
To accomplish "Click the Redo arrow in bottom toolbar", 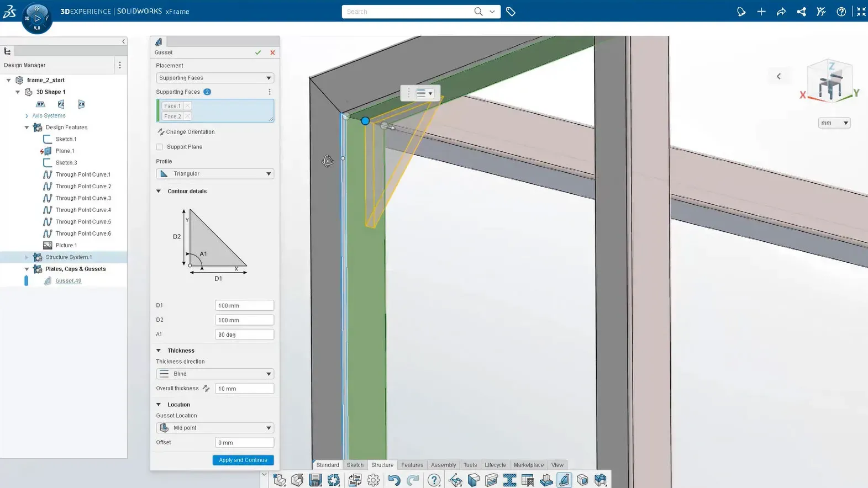I will pos(413,480).
